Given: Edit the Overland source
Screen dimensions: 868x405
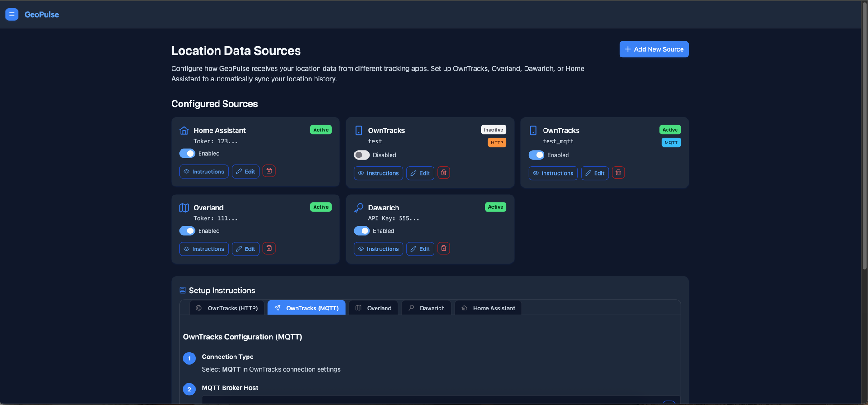Looking at the screenshot, I should tap(246, 249).
